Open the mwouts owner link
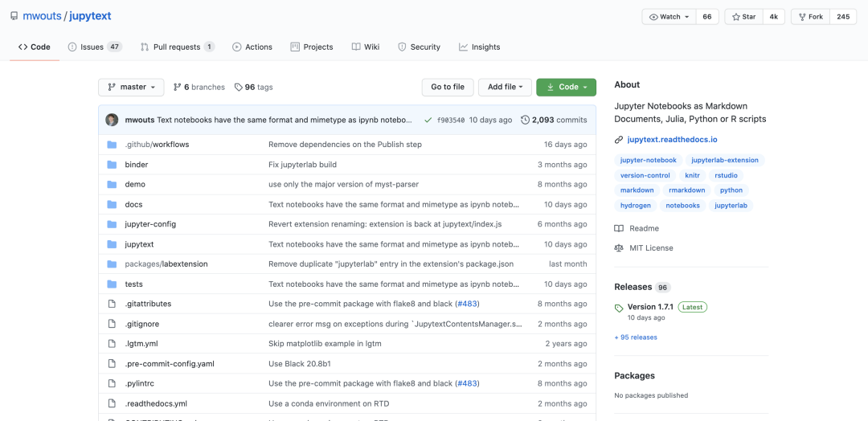 click(42, 16)
